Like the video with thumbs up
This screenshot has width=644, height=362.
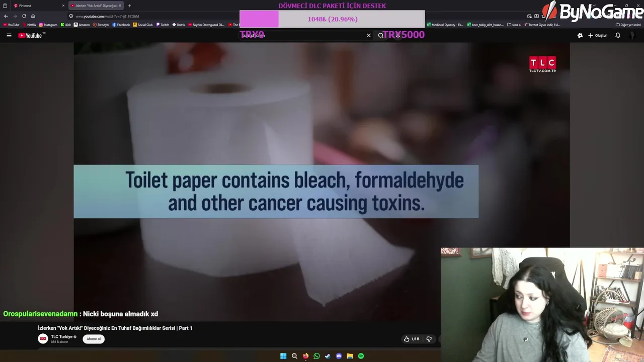411,339
